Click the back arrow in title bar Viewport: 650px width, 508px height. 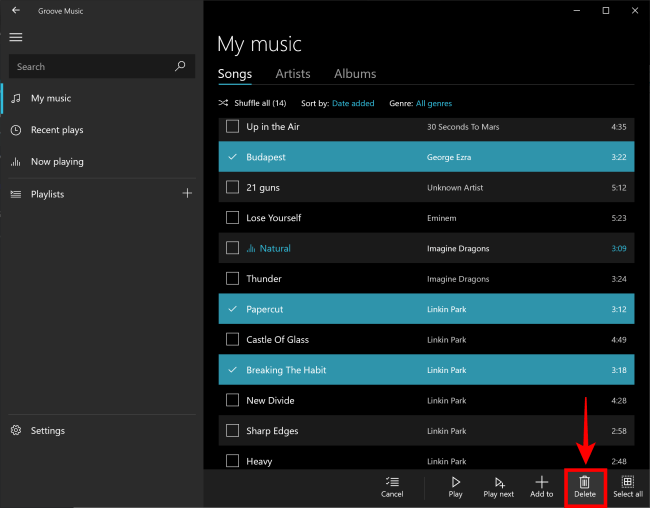pyautogui.click(x=15, y=11)
